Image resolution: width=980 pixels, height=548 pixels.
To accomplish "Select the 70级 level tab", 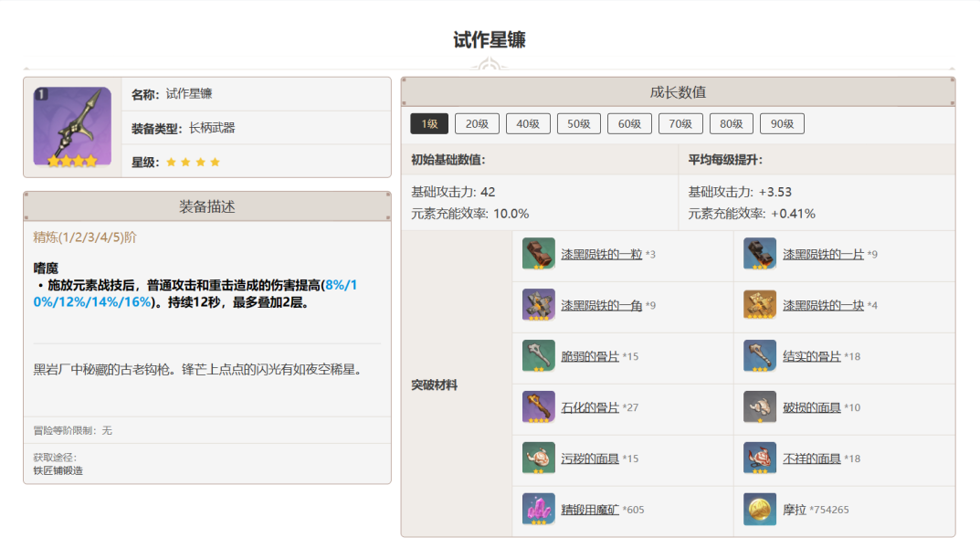I will coord(680,124).
